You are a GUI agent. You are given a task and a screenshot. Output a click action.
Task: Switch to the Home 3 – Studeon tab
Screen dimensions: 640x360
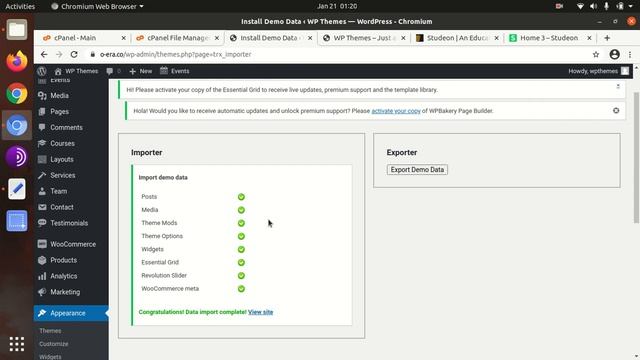551,38
